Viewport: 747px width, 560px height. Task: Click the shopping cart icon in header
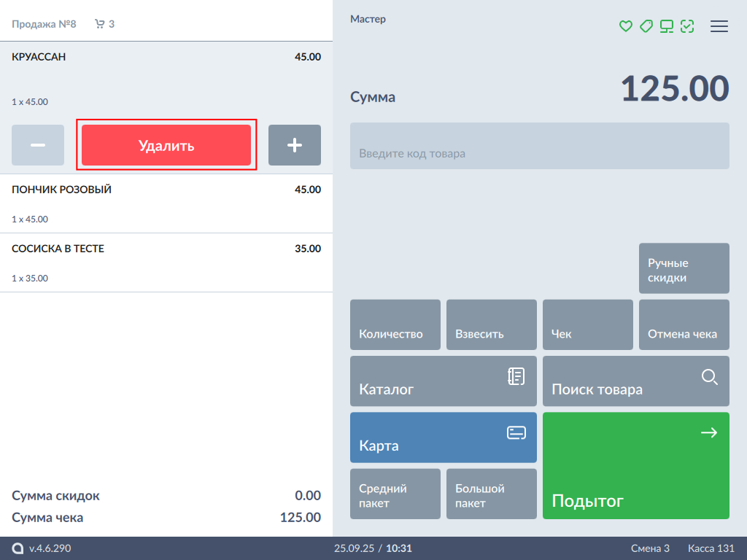pyautogui.click(x=100, y=24)
